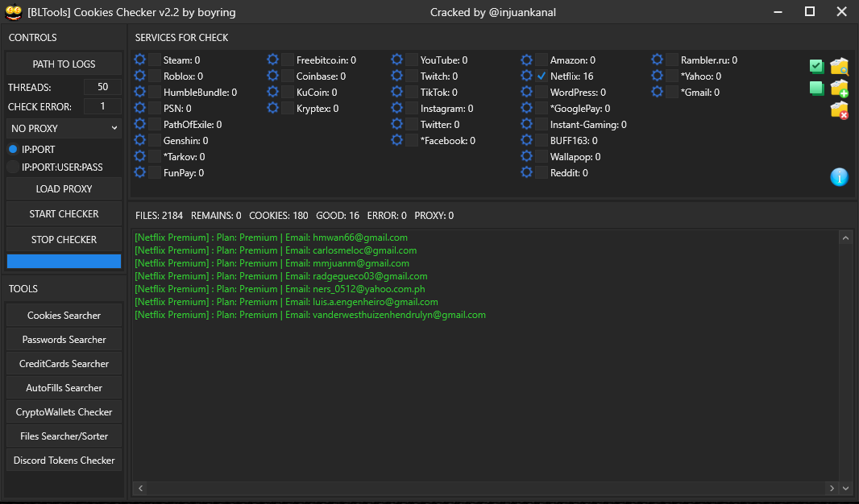Open the Cookies Searcher tool
This screenshot has width=859, height=504.
coord(64,316)
